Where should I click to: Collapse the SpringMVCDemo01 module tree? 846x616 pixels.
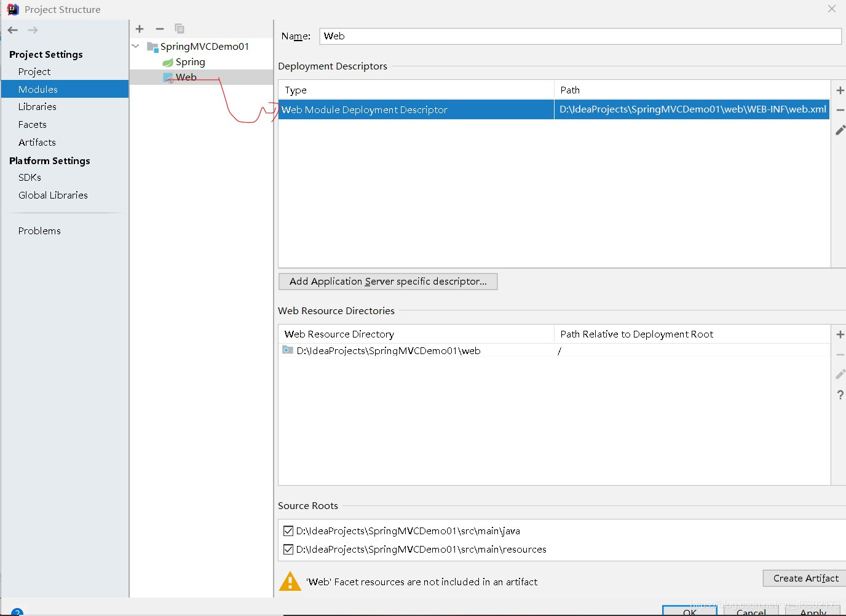coord(136,46)
